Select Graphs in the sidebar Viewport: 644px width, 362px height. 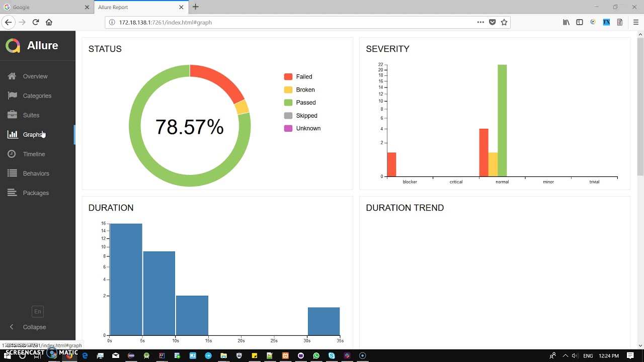tap(33, 135)
